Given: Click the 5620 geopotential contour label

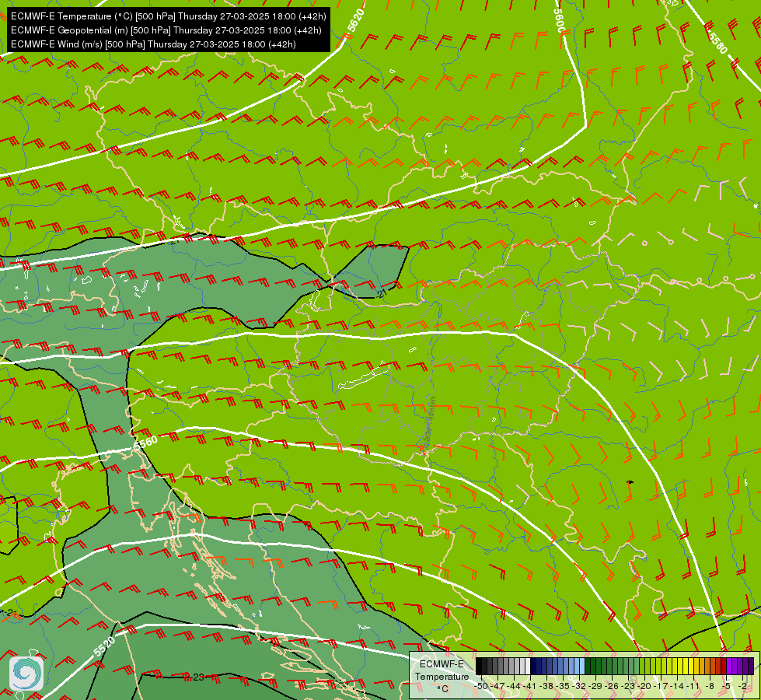Looking at the screenshot, I should click(356, 20).
